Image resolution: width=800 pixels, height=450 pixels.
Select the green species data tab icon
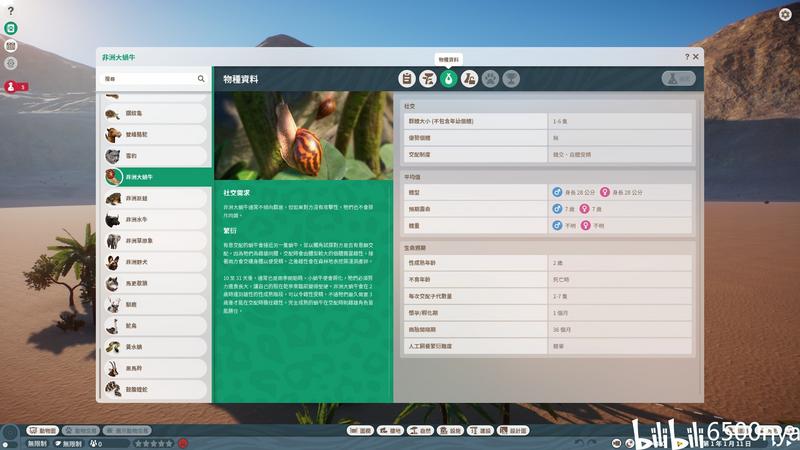(x=448, y=79)
